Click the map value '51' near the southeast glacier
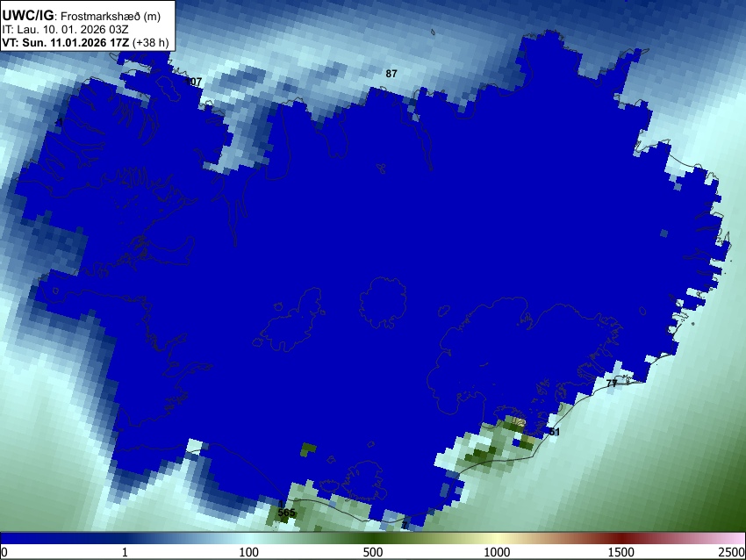 tap(555, 432)
